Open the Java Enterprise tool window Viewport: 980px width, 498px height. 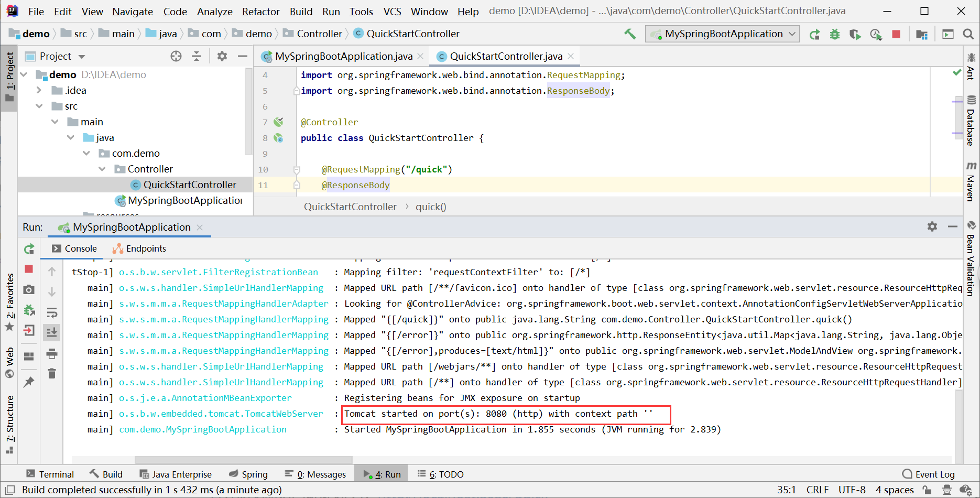pyautogui.click(x=176, y=474)
